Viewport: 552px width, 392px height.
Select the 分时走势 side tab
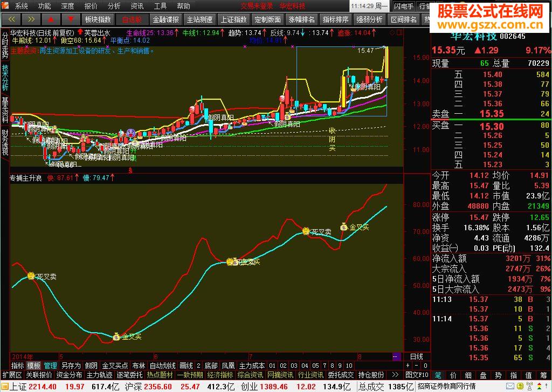point(5,45)
